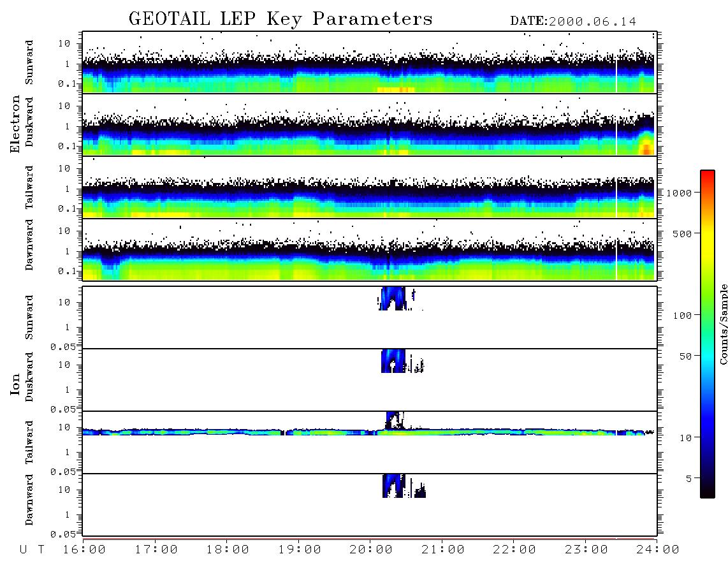Screen dimensions: 728x561
Task: Select the Ion Duskward panel label
Action: (29, 377)
